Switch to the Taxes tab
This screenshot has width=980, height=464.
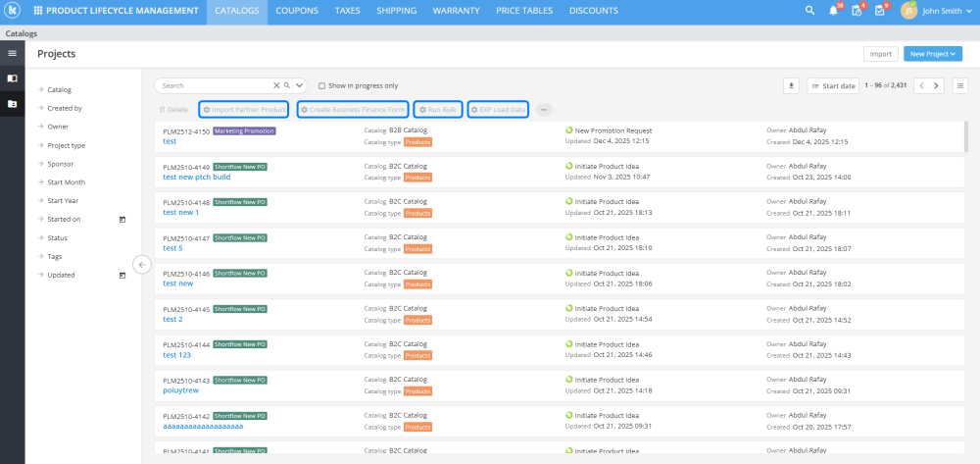pyautogui.click(x=348, y=11)
